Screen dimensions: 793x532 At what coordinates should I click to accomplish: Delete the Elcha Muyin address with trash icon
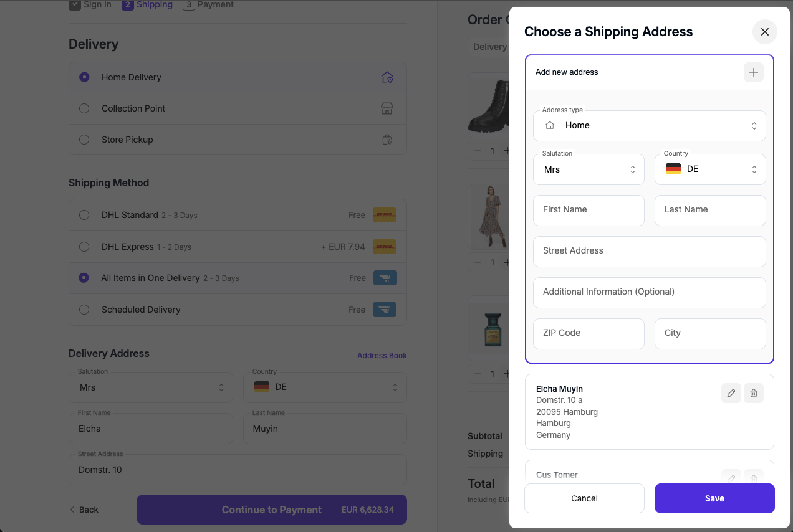[x=754, y=393]
